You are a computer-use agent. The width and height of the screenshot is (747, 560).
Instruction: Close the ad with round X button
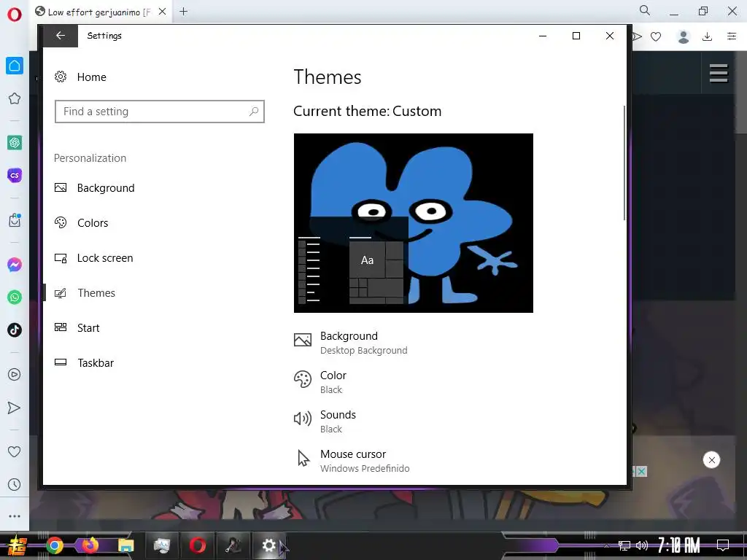click(x=711, y=460)
